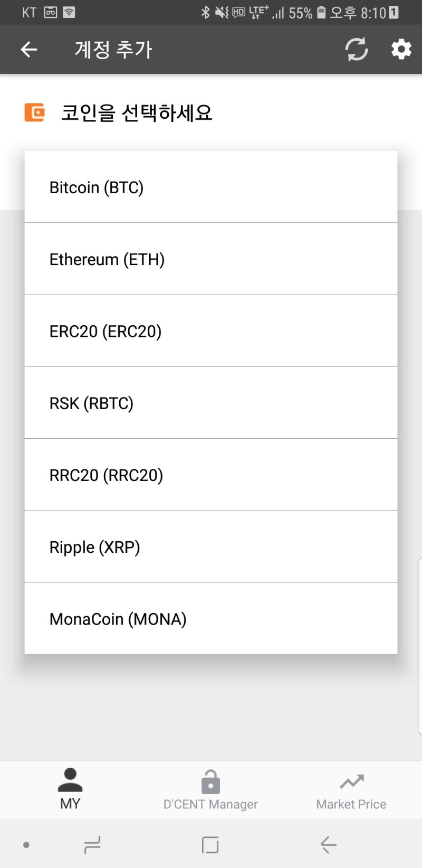Choose Bitcoin (BTC) from the list
Image resolution: width=422 pixels, height=868 pixels.
pyautogui.click(x=210, y=187)
